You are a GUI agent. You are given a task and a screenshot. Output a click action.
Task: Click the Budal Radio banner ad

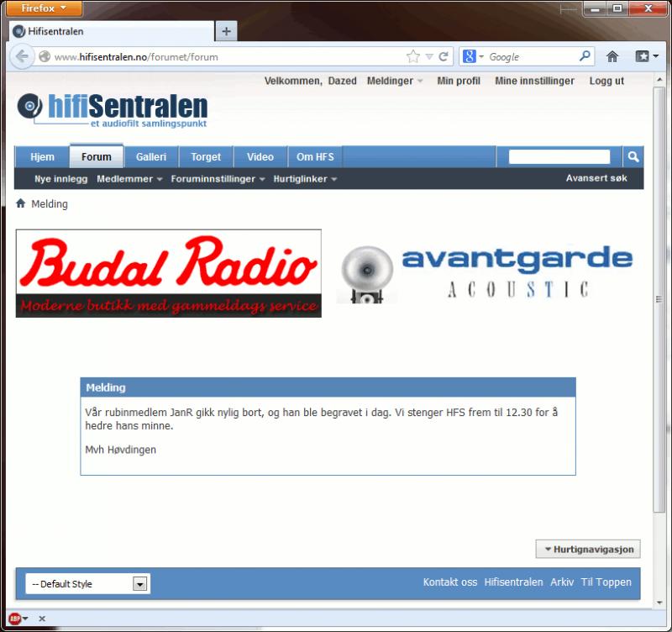tap(169, 273)
